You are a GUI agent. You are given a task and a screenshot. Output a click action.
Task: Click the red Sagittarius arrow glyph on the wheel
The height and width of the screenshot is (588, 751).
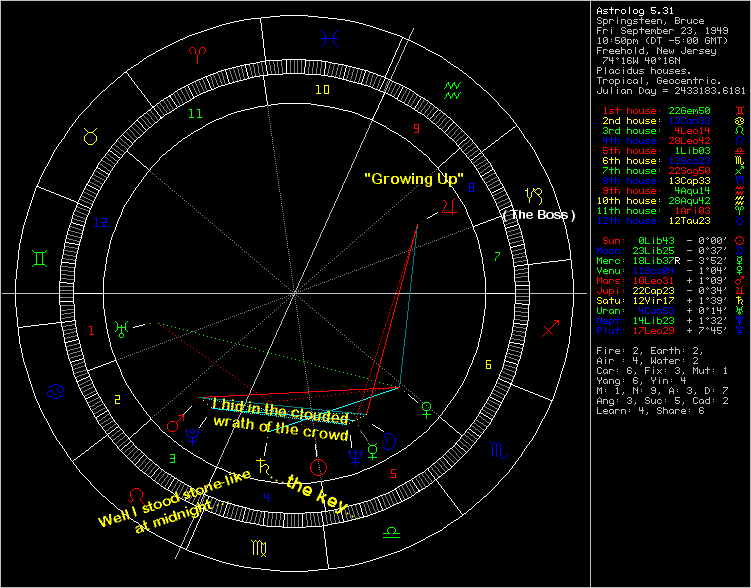[551, 328]
